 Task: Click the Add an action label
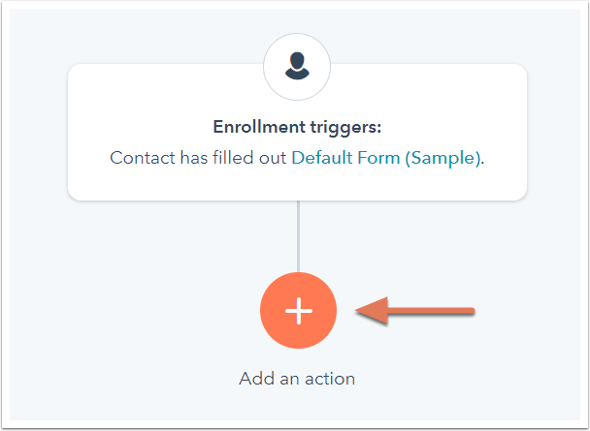(297, 378)
